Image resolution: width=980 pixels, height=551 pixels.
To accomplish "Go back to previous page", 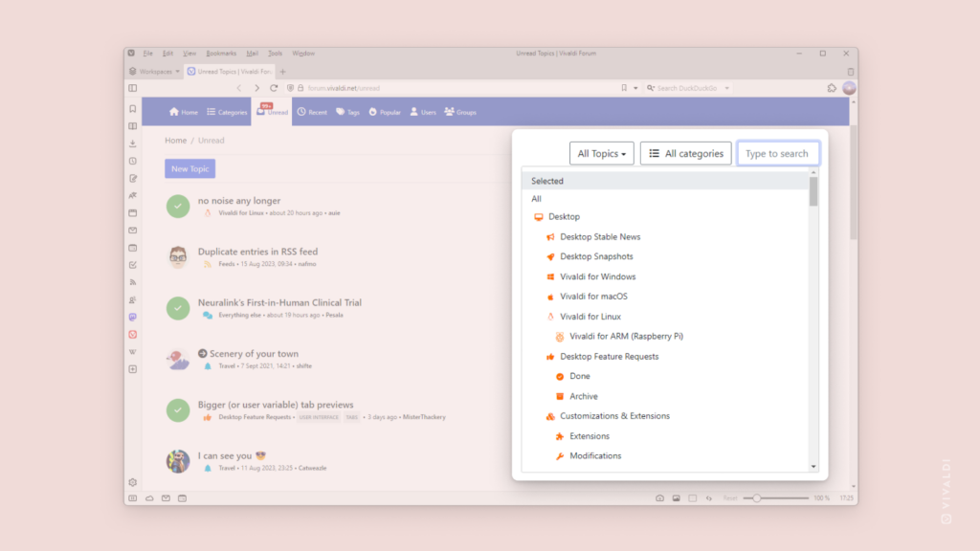I will coord(238,88).
